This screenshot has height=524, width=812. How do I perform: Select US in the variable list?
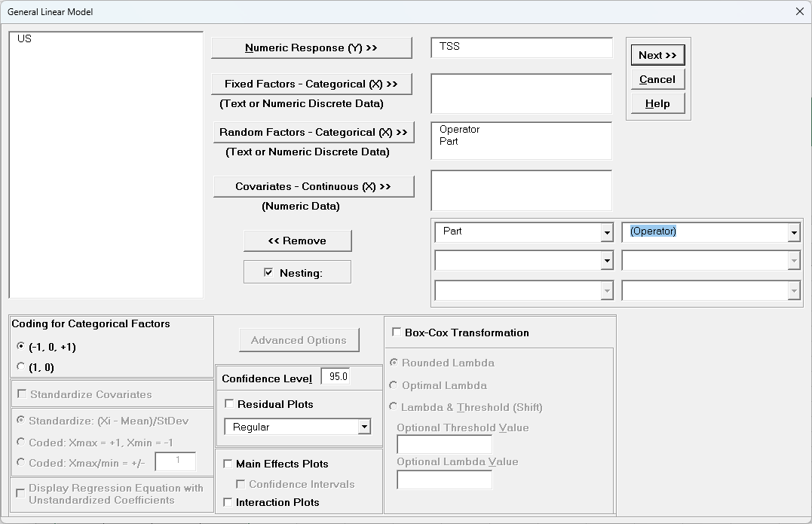tap(25, 38)
